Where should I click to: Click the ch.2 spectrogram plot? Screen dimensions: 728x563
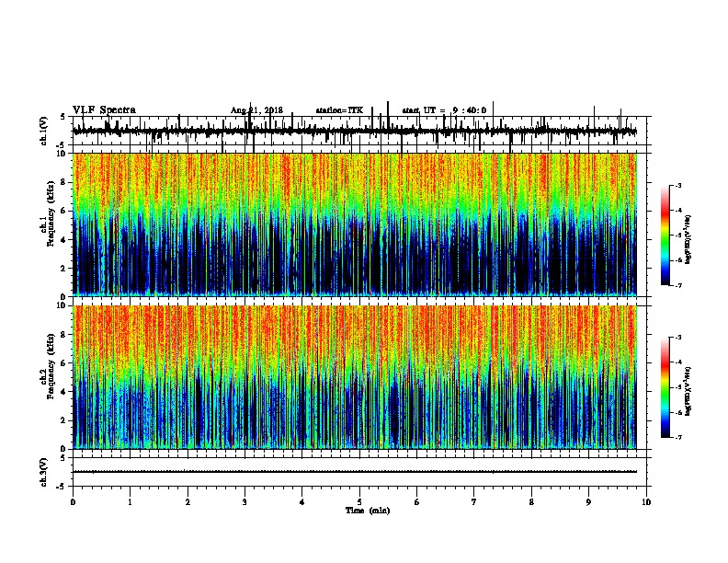[x=355, y=377]
